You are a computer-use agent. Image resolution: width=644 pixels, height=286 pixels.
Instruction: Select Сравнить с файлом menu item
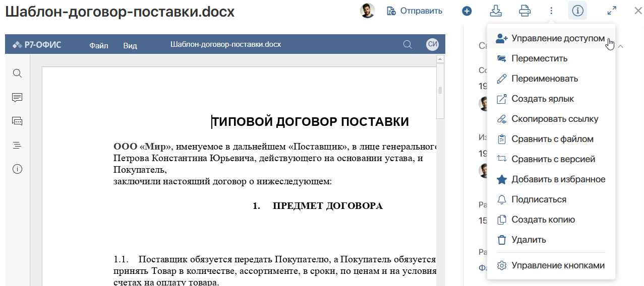(x=551, y=139)
